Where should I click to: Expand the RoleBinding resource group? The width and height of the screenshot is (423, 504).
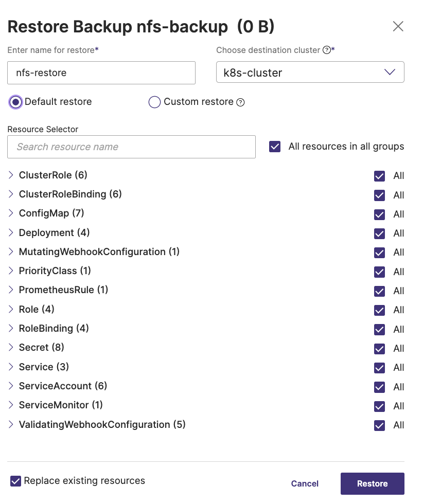click(x=11, y=329)
